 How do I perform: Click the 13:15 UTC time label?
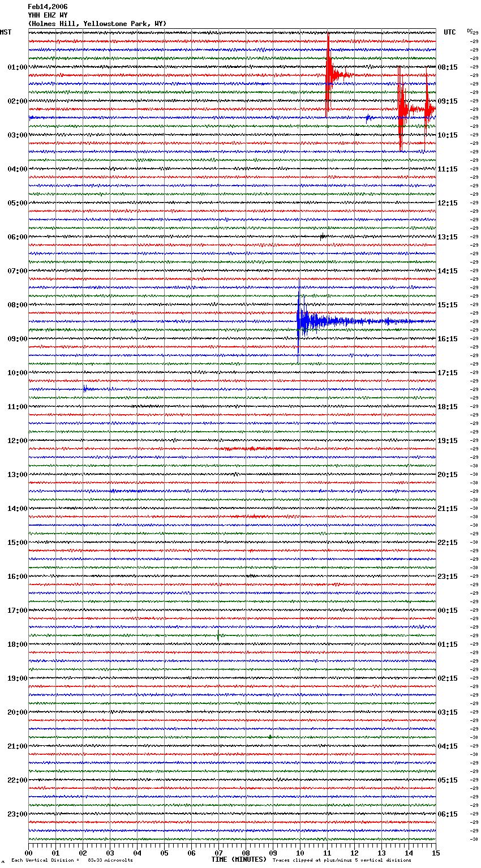point(448,237)
